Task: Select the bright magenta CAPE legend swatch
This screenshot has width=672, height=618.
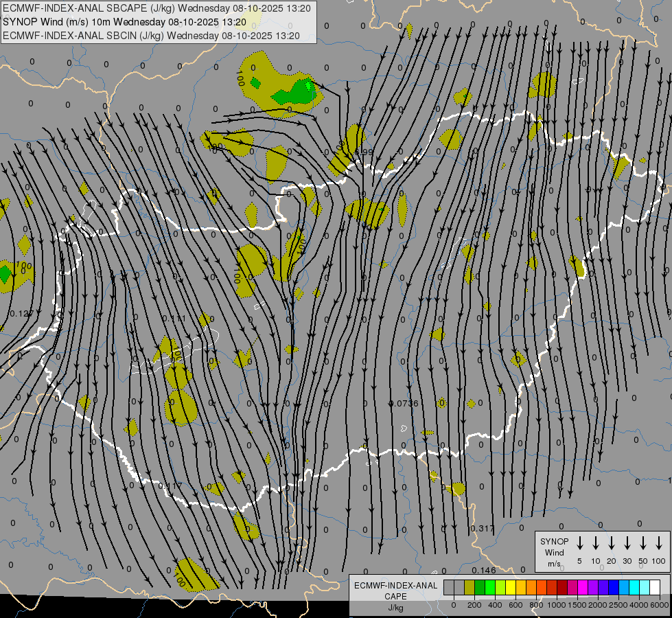Action: click(583, 587)
